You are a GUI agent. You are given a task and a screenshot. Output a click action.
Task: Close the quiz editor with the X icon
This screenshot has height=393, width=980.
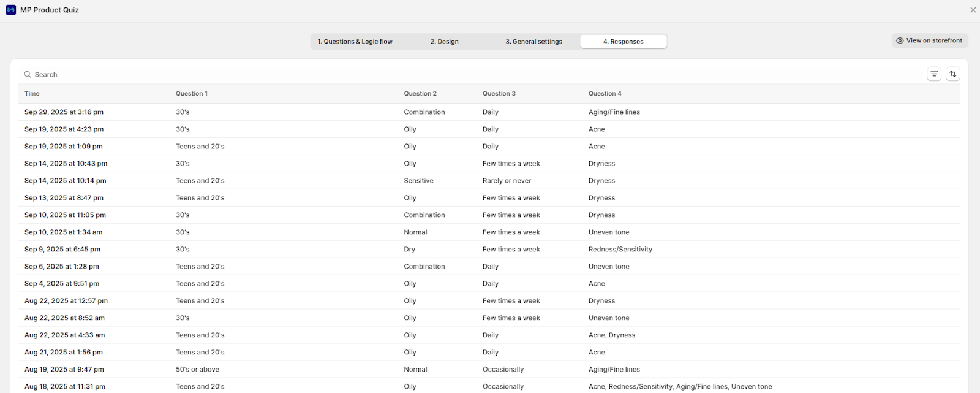pyautogui.click(x=973, y=10)
